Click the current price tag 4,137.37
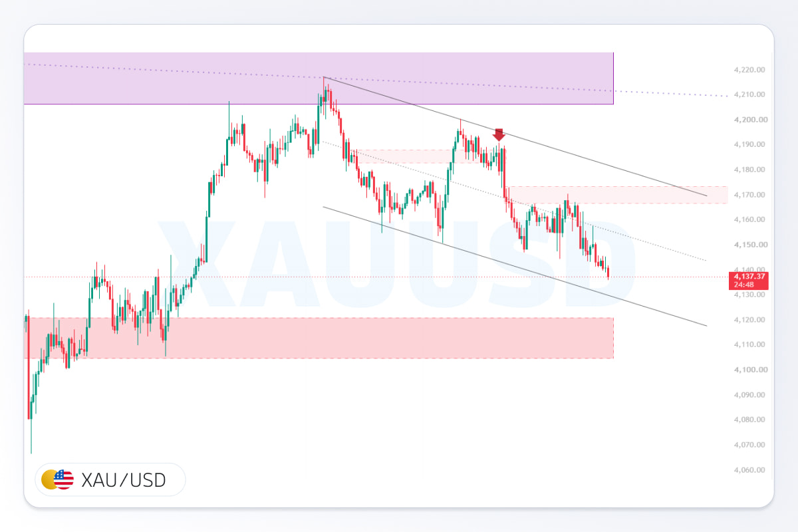 click(x=749, y=276)
